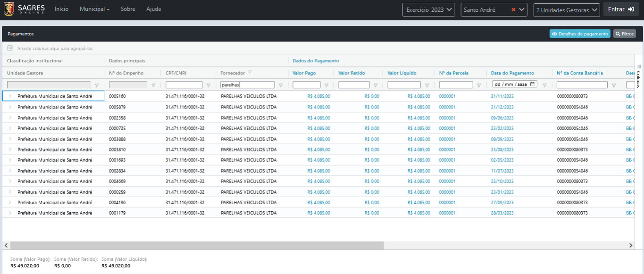644x274 pixels.
Task: Expand row for empenho 0005160
Action: 10,96
